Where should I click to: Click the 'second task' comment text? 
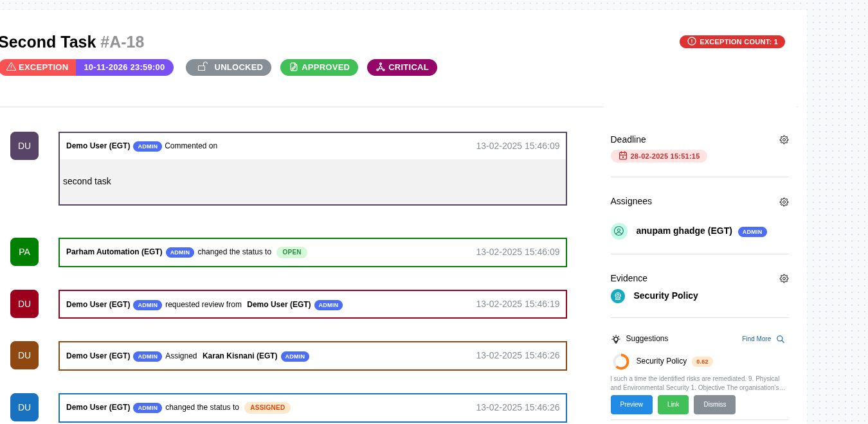(87, 181)
